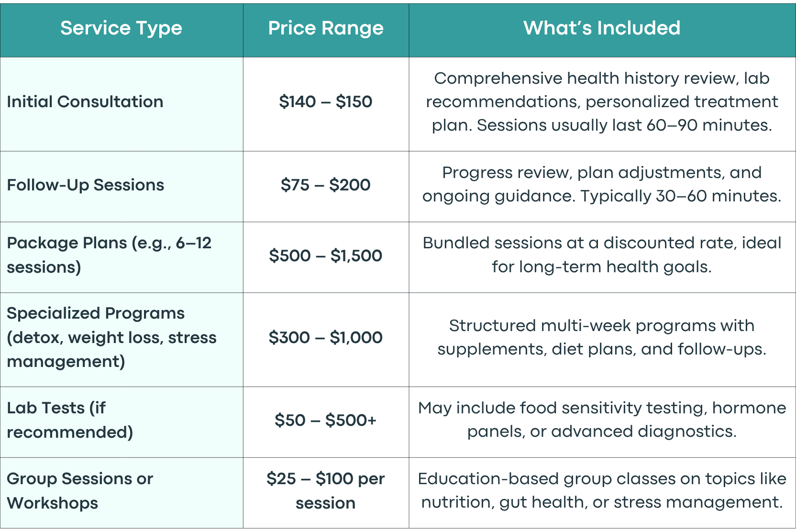Image resolution: width=796 pixels, height=532 pixels.
Task: Select the Group Sessions or Workshops cell
Action: [x=122, y=493]
